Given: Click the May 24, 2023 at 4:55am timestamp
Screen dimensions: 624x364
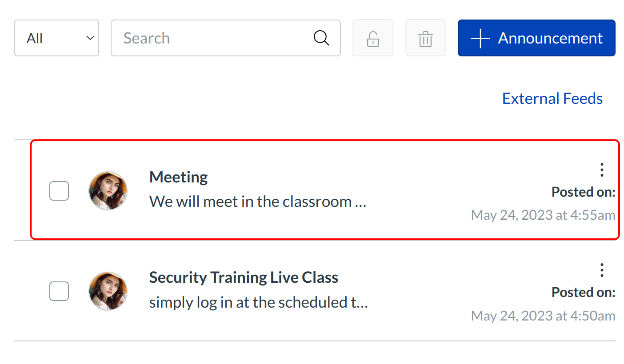Looking at the screenshot, I should 543,215.
